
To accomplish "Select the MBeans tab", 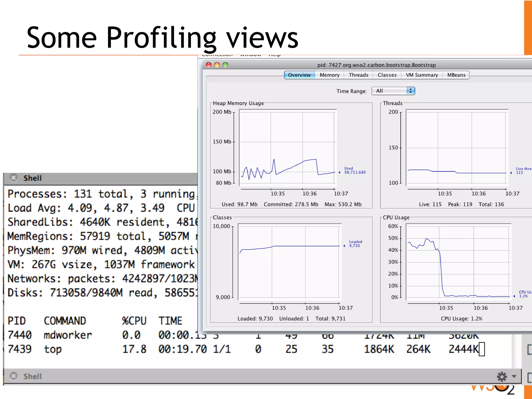I will (456, 75).
